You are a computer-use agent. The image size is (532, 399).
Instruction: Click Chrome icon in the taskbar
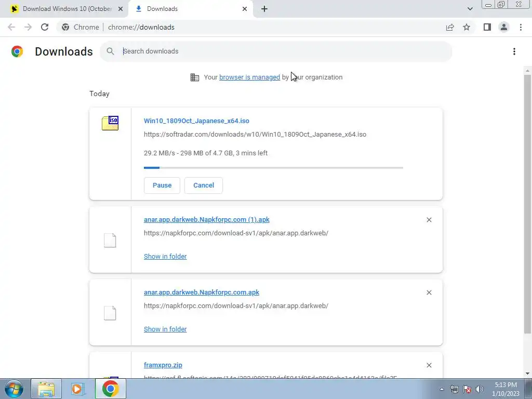(x=110, y=389)
